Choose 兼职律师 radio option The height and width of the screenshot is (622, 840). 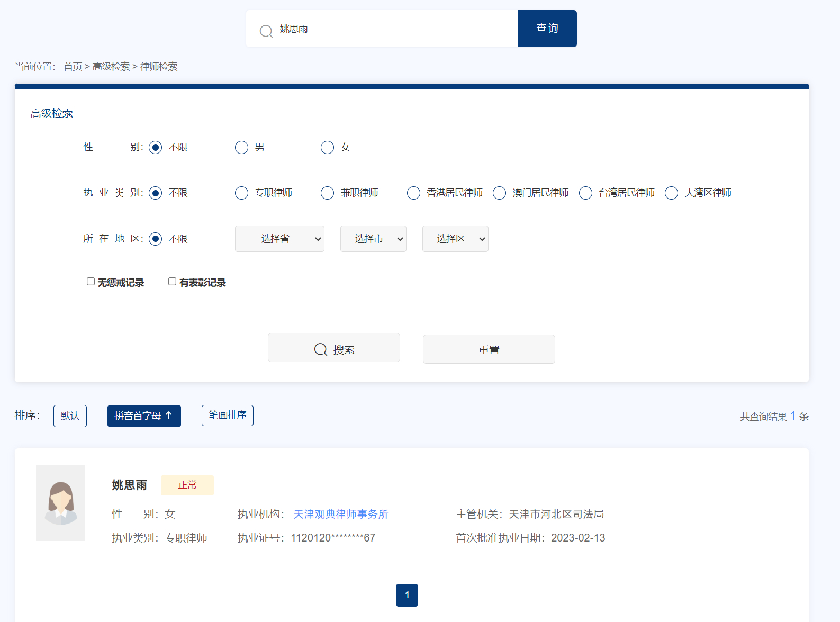coord(327,193)
